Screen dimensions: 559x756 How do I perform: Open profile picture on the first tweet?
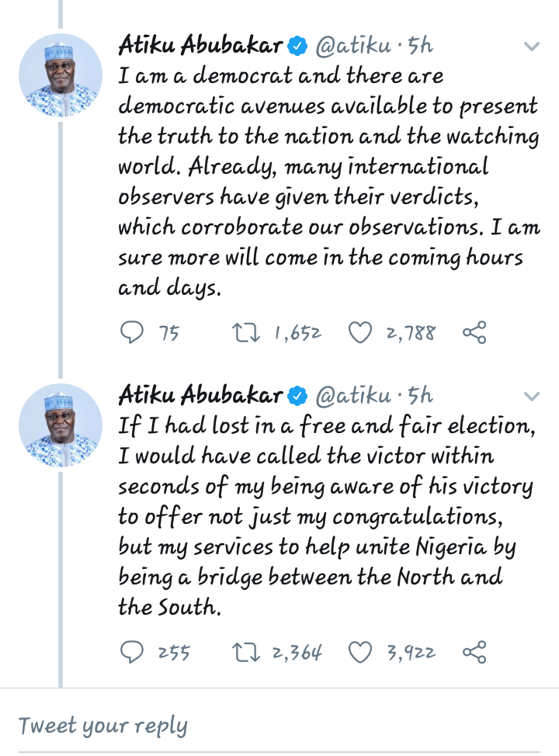click(61, 75)
